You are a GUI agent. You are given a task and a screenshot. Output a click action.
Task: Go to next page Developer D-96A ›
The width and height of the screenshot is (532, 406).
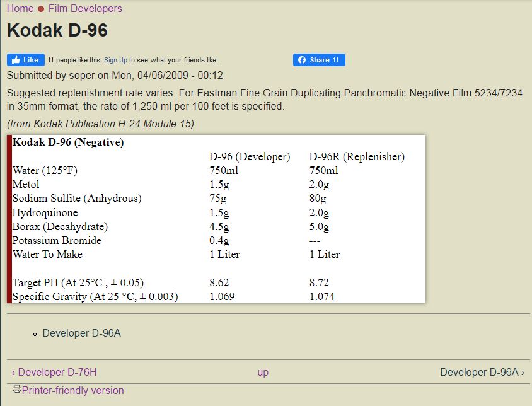[x=482, y=372]
